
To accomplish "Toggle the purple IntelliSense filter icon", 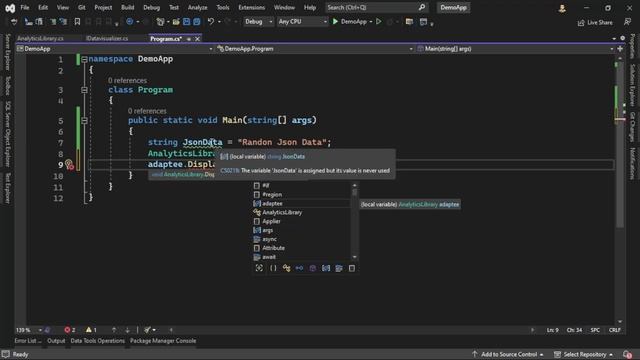I will click(313, 268).
